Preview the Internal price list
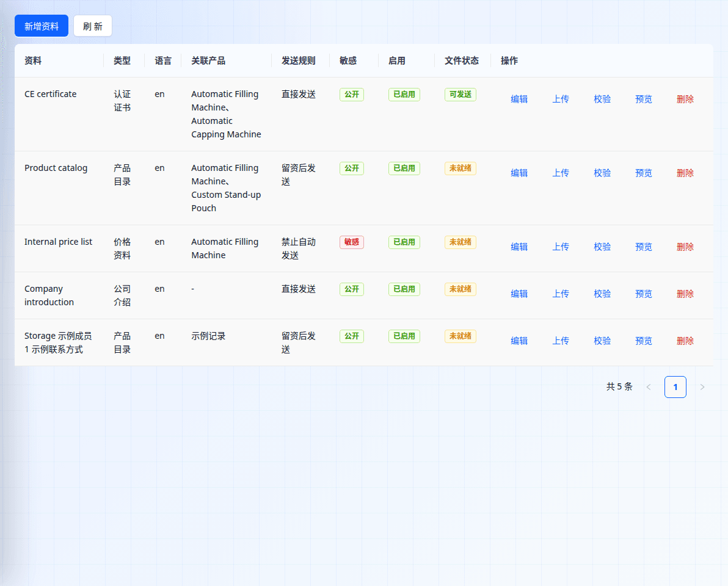 point(644,247)
